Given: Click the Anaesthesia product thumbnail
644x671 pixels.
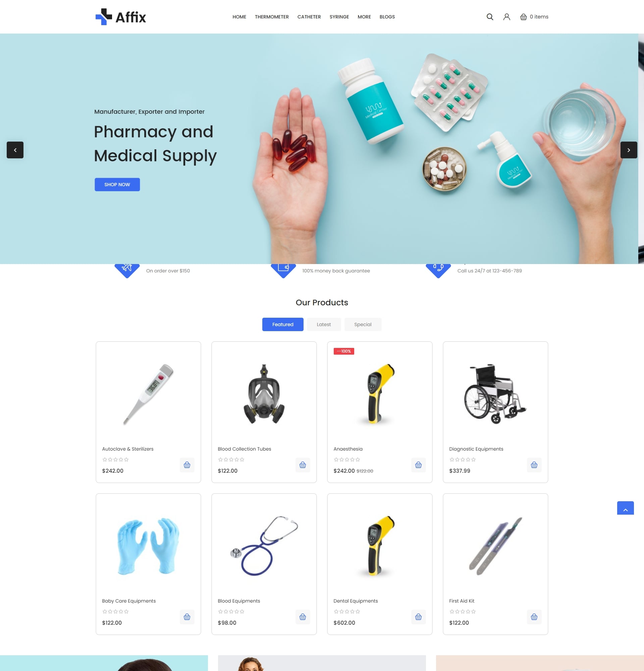Looking at the screenshot, I should (x=380, y=394).
